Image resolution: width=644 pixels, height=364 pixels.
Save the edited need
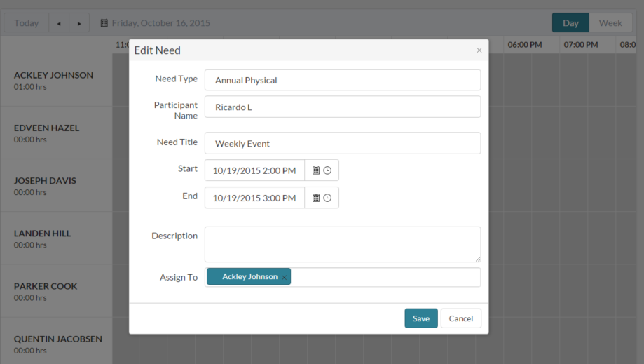[x=421, y=318]
